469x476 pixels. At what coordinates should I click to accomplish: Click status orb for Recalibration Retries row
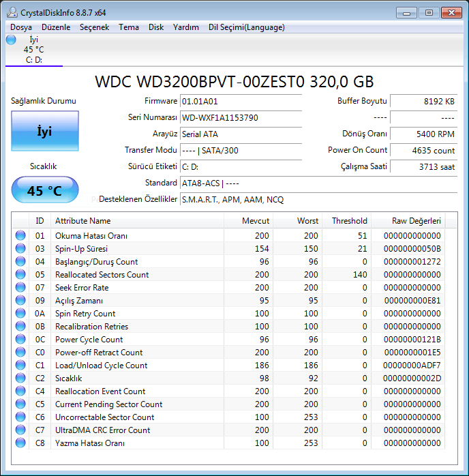(20, 326)
